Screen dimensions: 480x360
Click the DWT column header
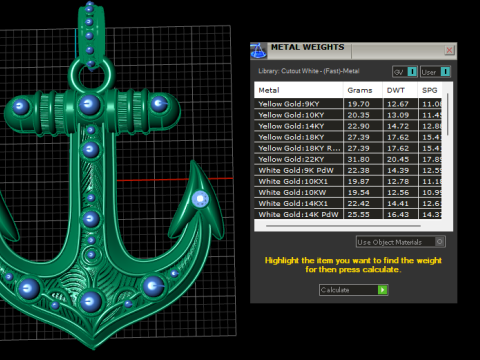tap(400, 90)
